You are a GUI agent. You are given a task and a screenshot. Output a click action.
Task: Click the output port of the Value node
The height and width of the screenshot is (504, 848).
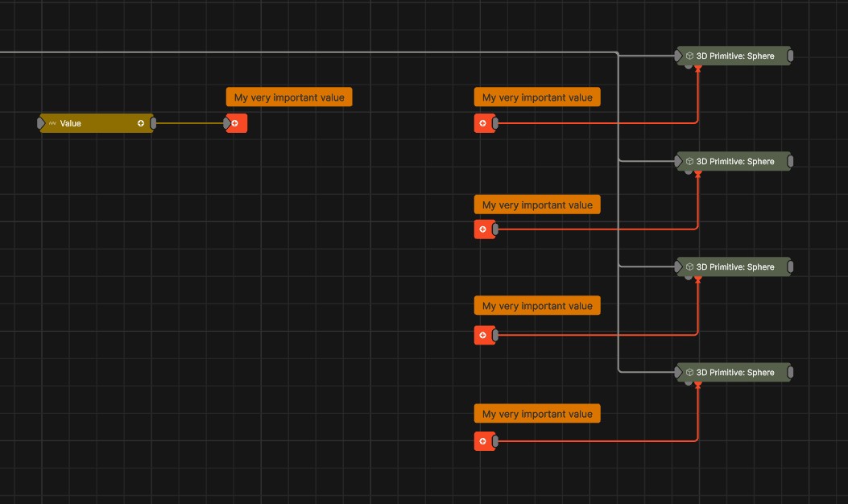[153, 123]
